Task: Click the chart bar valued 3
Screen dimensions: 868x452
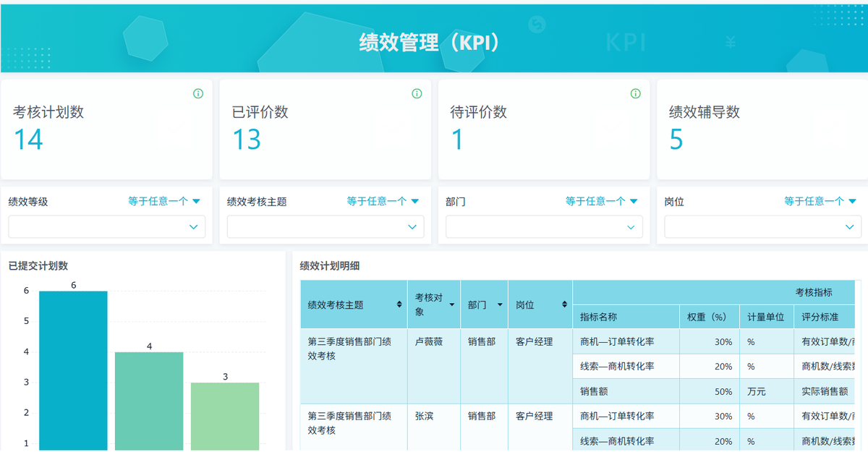Action: 225,415
